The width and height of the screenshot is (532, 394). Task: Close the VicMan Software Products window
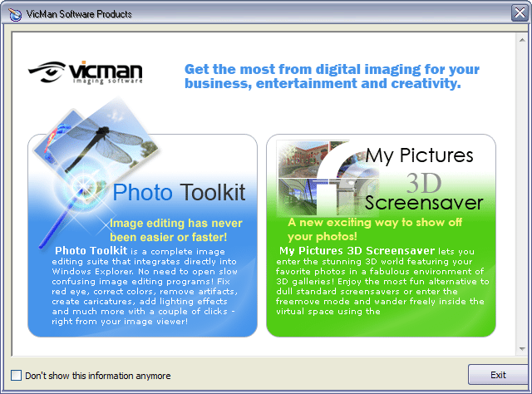(520, 13)
